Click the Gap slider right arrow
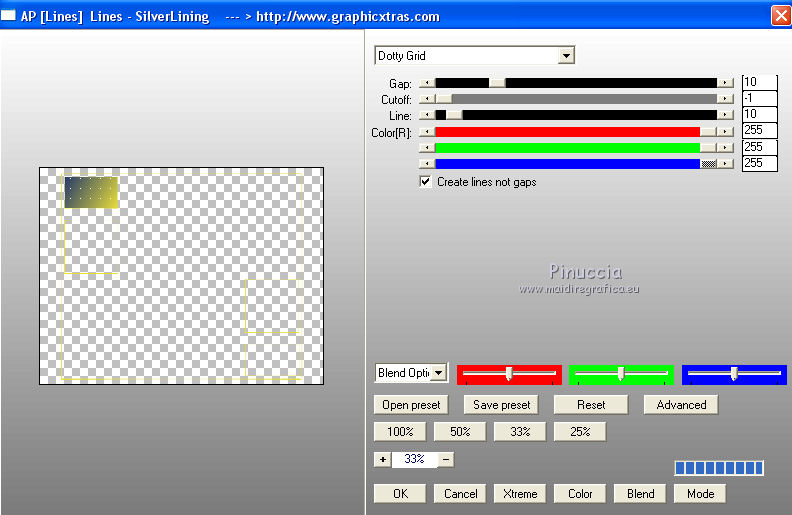792x515 pixels. pos(725,83)
